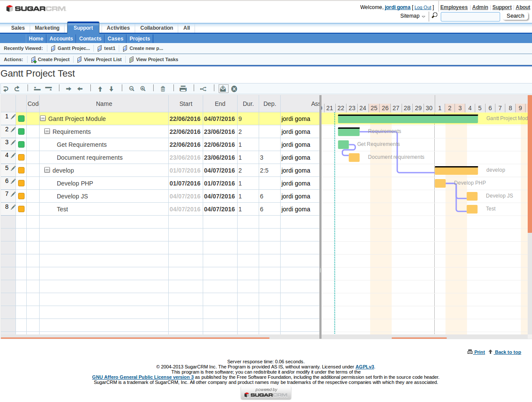Image resolution: width=532 pixels, height=402 pixels.
Task: Click the Log Out link
Action: (423, 7)
